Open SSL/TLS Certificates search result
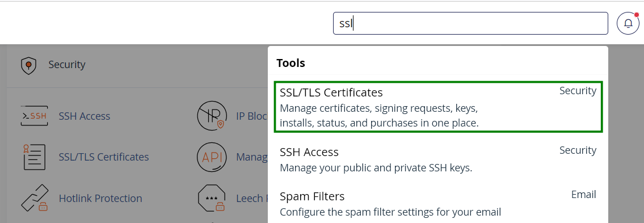The height and width of the screenshot is (223, 644). [438, 107]
